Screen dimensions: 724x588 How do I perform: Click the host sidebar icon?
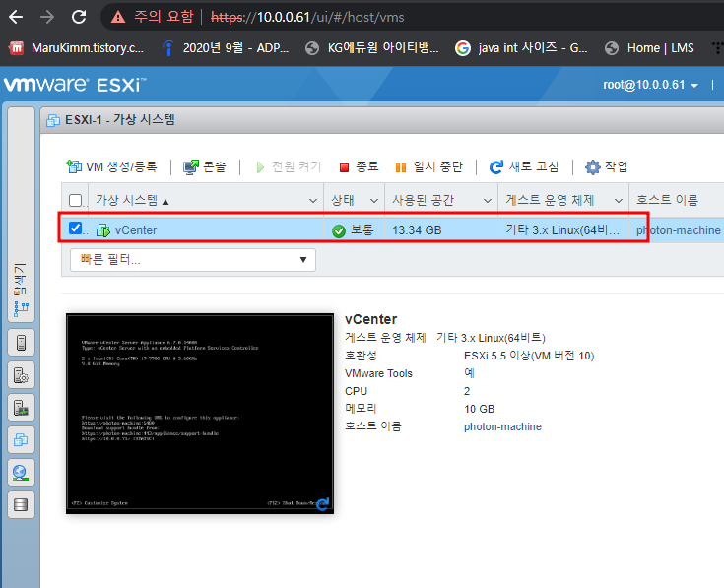22,343
